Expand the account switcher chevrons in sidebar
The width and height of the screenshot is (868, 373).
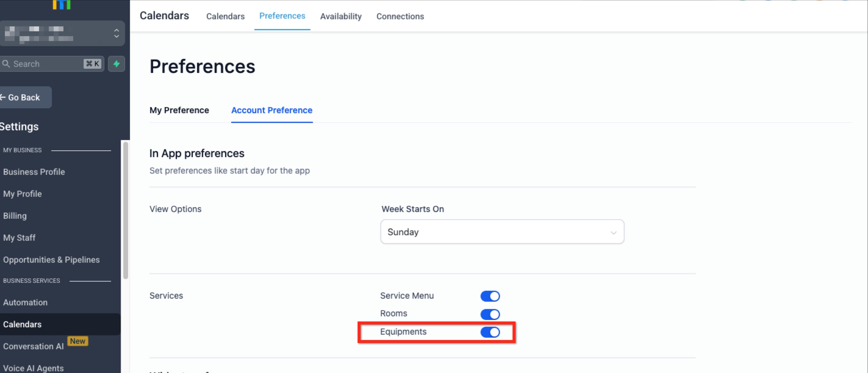click(116, 33)
